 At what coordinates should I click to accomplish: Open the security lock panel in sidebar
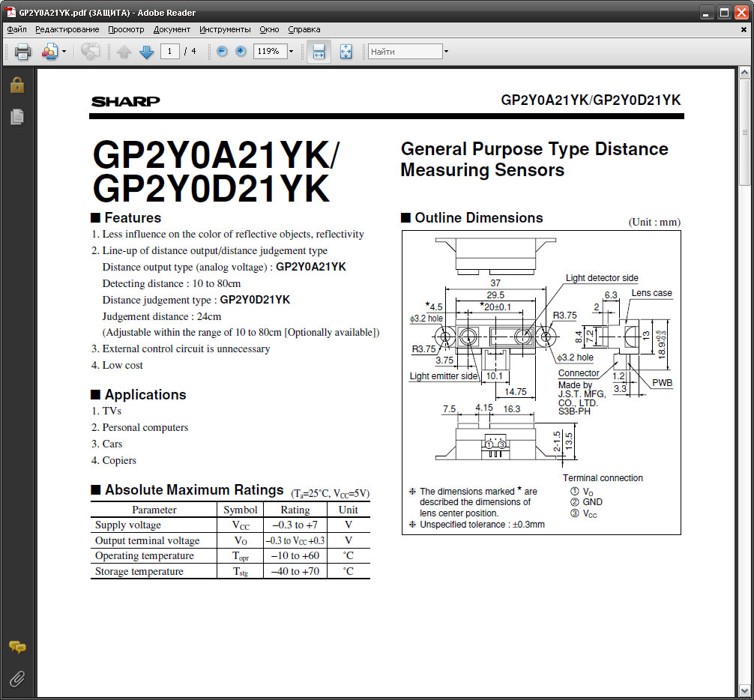click(16, 85)
